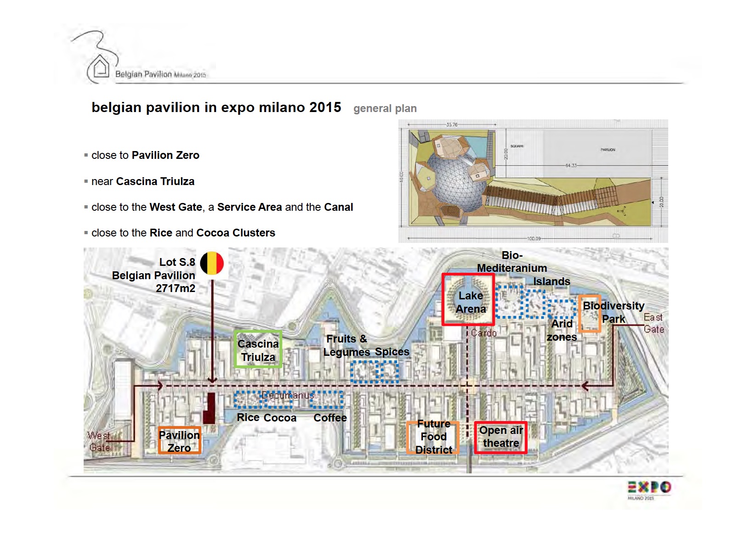Click the Future Food District box
The image size is (756, 534).
pyautogui.click(x=433, y=437)
